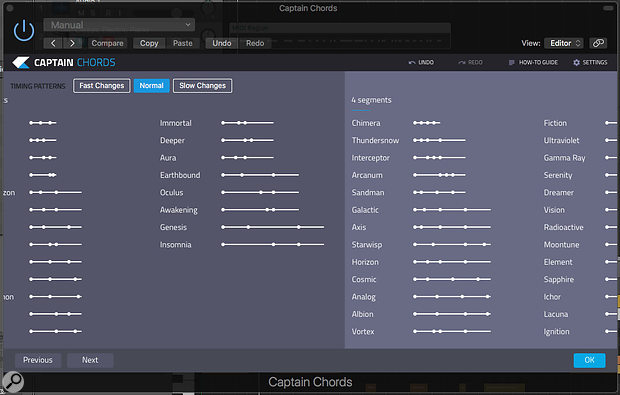Select the Horizon timing pattern
This screenshot has height=395, width=620.
coord(365,262)
